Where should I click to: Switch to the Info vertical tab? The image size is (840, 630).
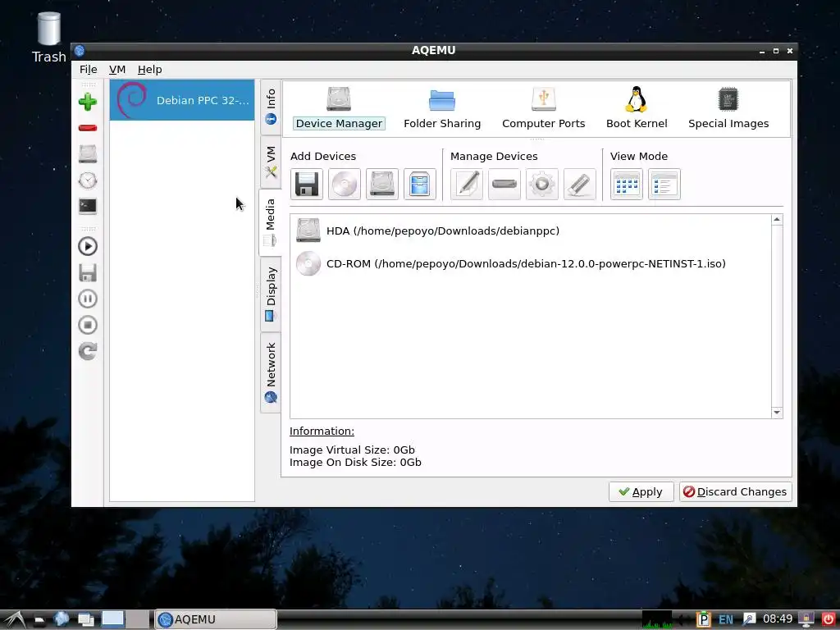271,107
